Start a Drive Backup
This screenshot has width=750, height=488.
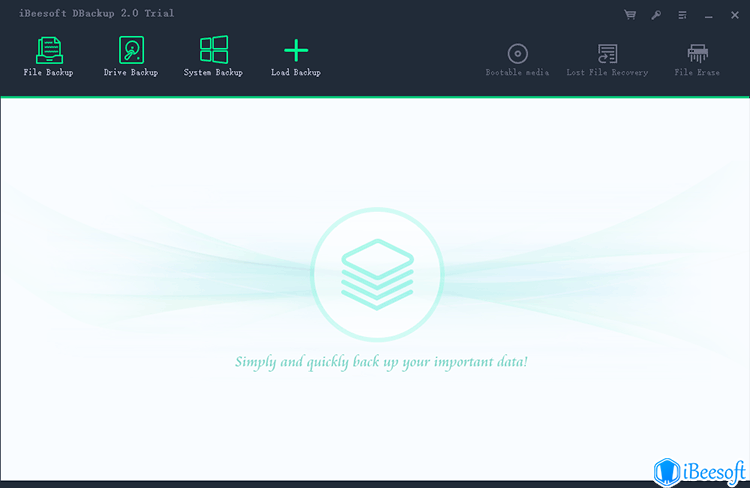pyautogui.click(x=131, y=56)
